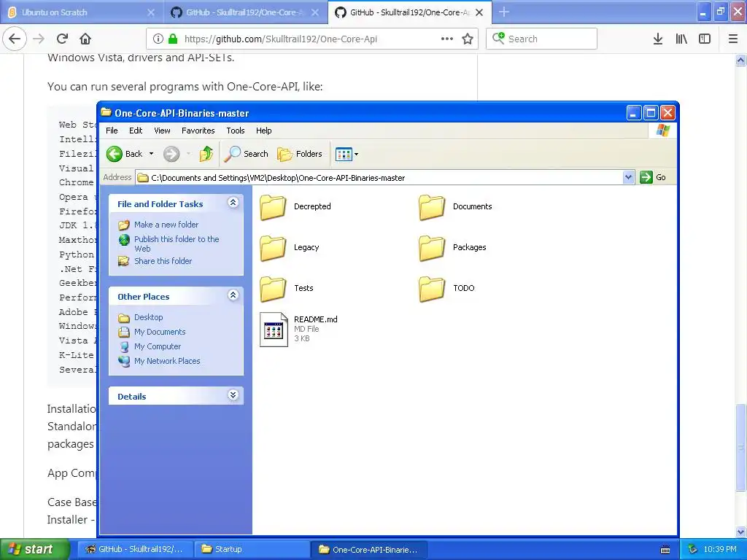The width and height of the screenshot is (747, 560).
Task: Open the Tools menu
Action: 236,131
